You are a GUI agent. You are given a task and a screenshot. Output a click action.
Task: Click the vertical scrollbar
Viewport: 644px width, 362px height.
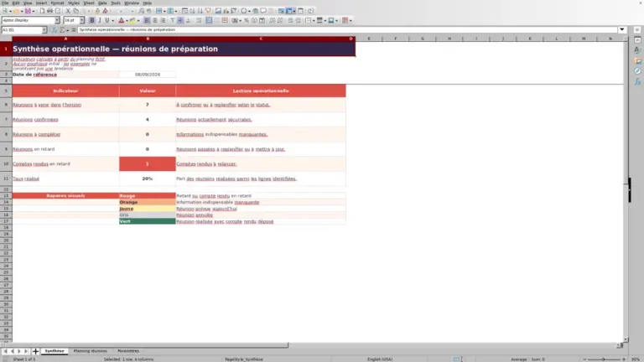(626, 189)
